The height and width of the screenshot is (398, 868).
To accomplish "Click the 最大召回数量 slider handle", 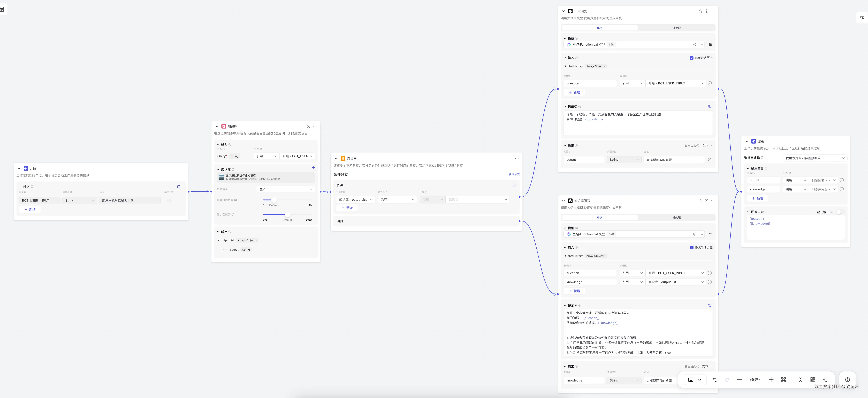I will 274,200.
